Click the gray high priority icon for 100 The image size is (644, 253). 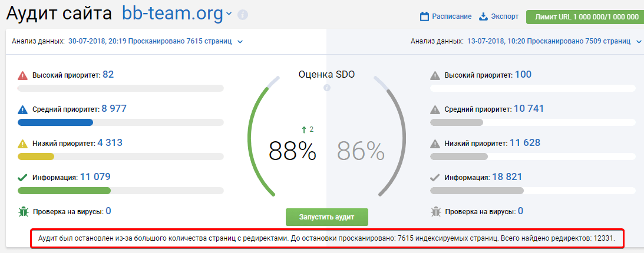tap(435, 76)
